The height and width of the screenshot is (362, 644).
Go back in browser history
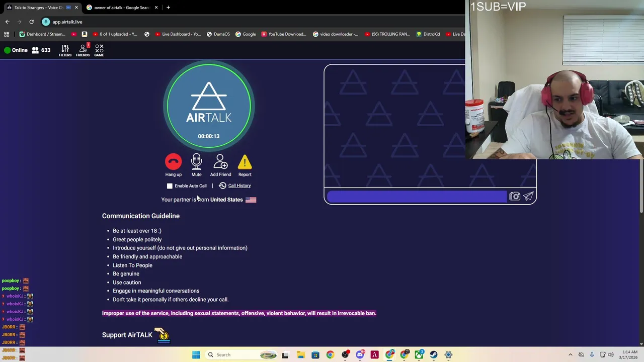point(7,22)
